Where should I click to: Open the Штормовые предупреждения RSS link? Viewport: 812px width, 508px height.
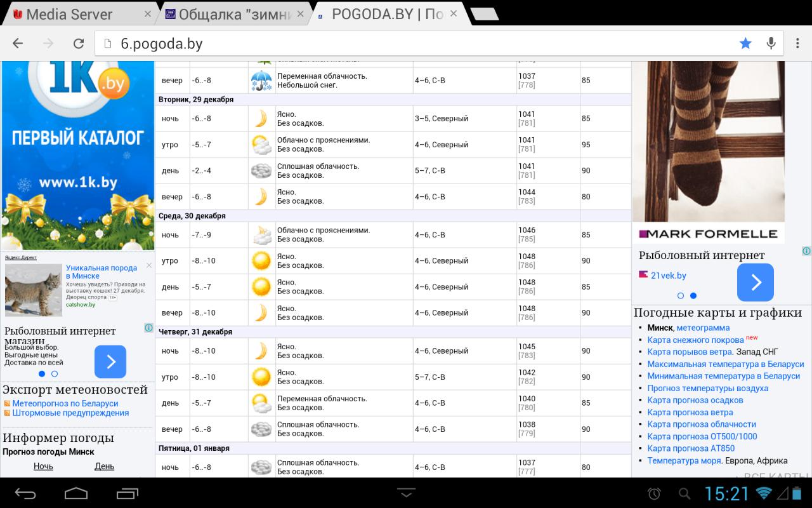point(70,413)
